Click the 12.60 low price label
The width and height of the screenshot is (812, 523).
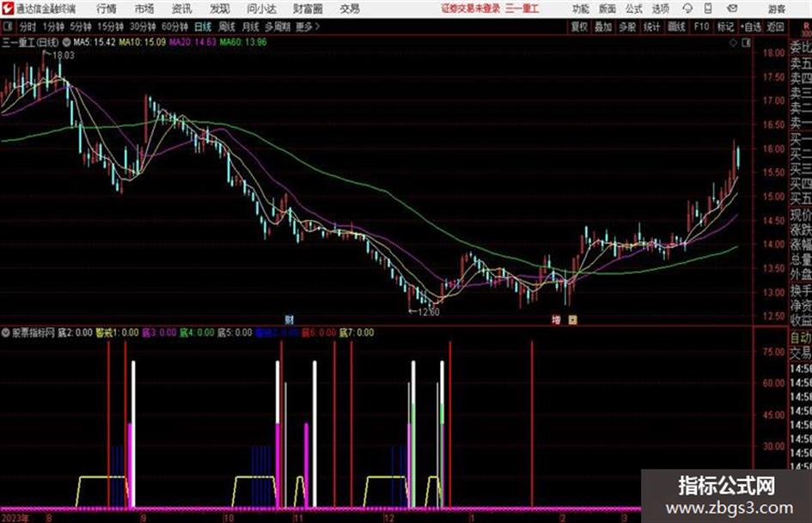point(429,312)
